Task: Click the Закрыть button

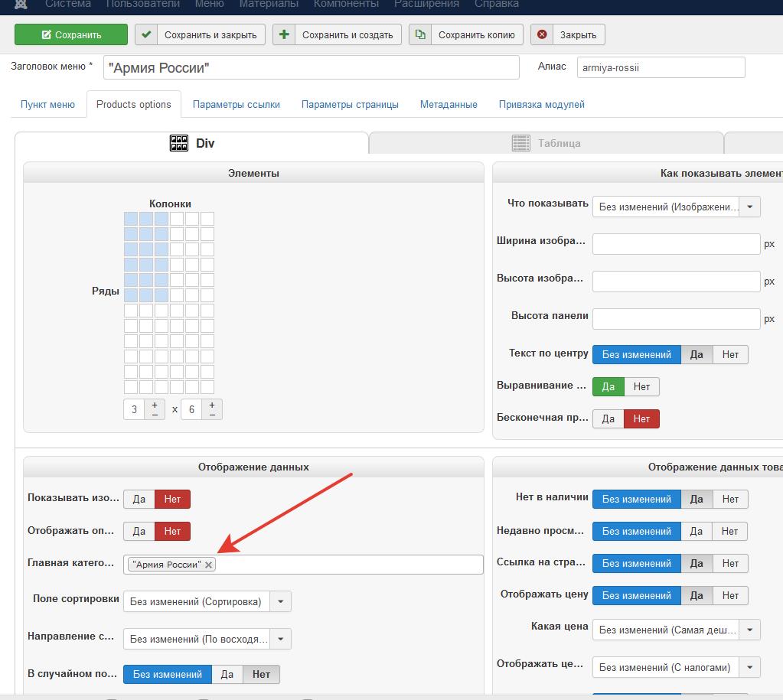Action: 568,35
